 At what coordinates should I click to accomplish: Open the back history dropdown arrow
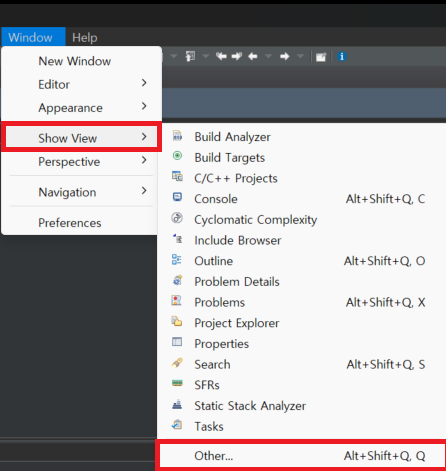(x=268, y=56)
